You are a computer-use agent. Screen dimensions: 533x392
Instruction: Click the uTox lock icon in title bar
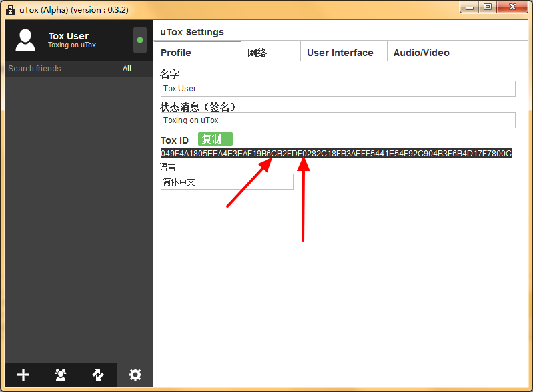11,9
